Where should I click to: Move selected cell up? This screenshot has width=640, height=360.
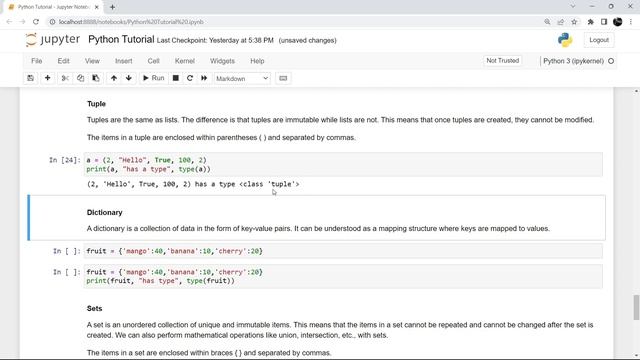(114, 78)
